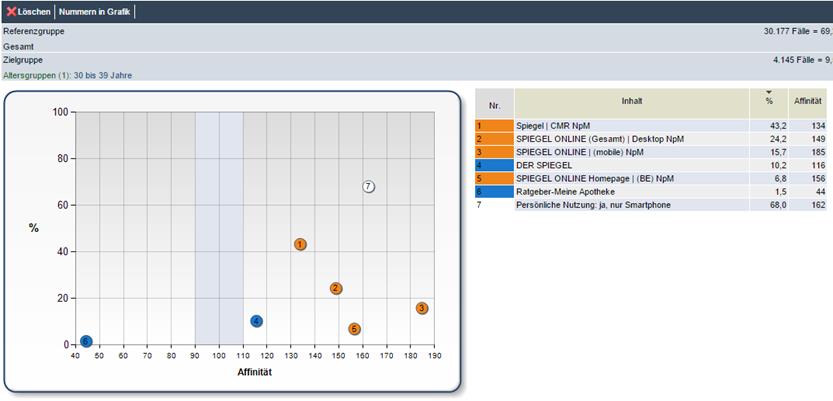
Task: Click orange swatch for row 2
Action: tap(495, 139)
